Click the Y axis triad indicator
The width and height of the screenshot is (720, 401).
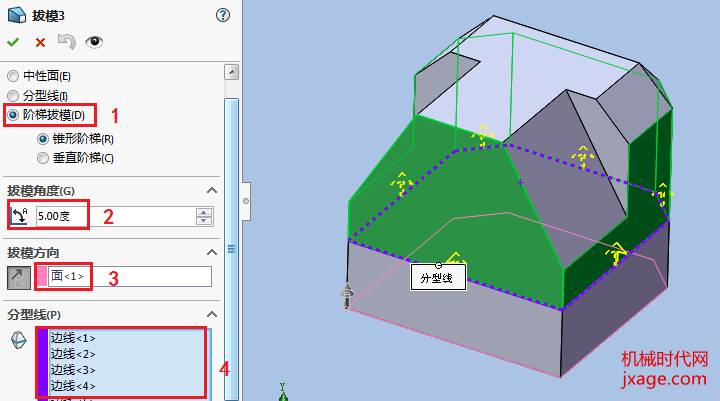(x=283, y=391)
